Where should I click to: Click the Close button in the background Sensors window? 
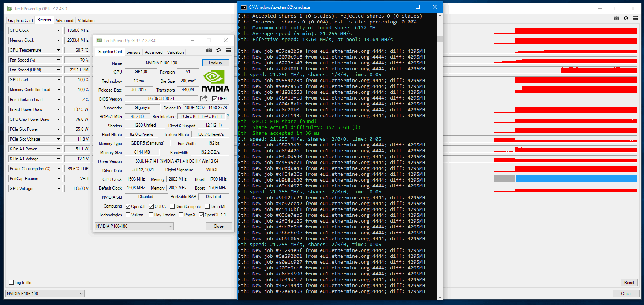626,294
